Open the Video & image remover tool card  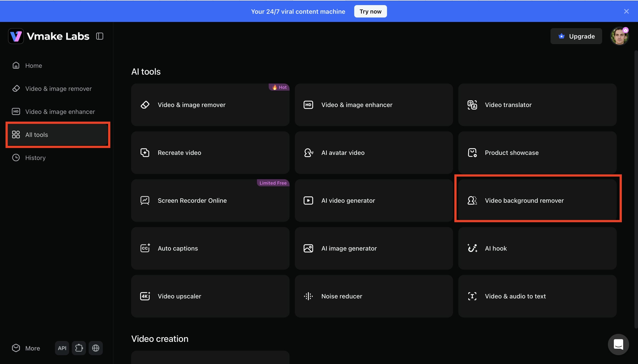coord(210,105)
